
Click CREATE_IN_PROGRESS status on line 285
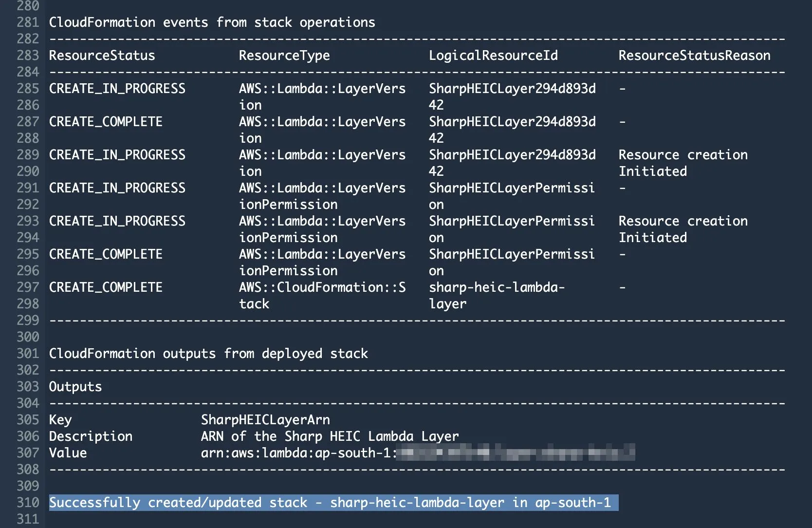point(117,89)
